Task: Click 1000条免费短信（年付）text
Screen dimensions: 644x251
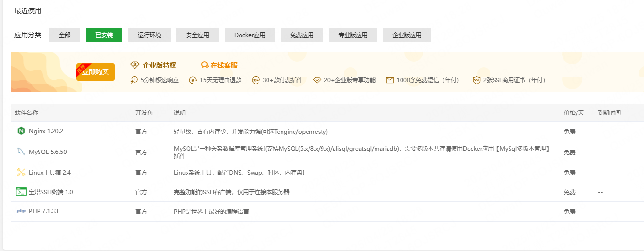Action: [428, 80]
